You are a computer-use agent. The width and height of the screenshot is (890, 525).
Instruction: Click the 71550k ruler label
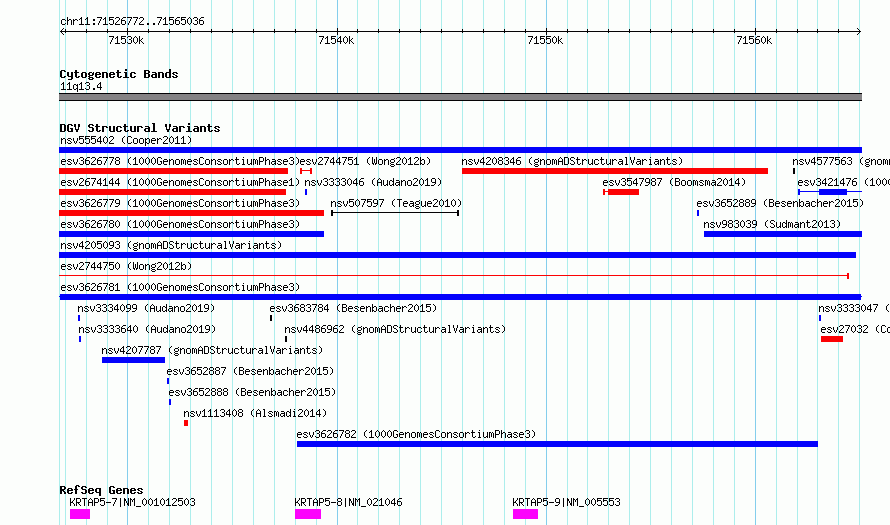click(545, 40)
